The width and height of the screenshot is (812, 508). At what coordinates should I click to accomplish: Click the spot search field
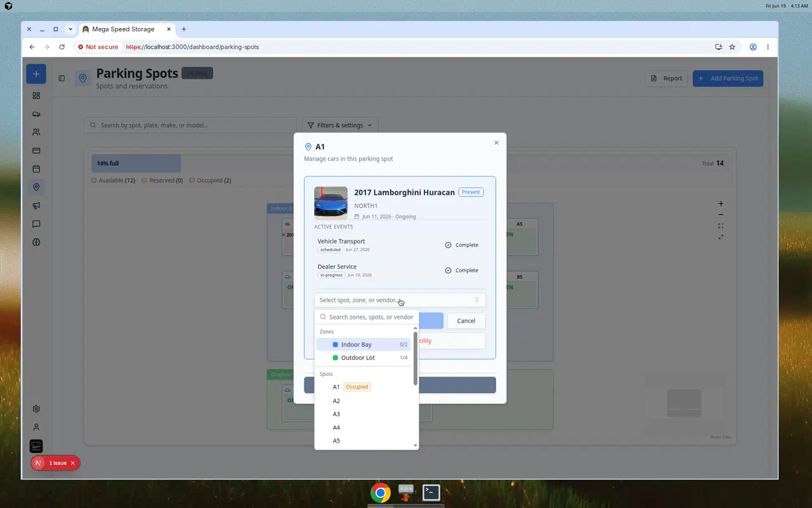coord(190,125)
